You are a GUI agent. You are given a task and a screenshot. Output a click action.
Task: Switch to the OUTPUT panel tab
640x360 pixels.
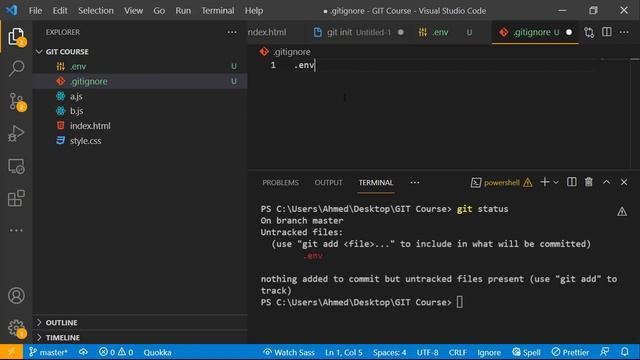click(x=328, y=182)
